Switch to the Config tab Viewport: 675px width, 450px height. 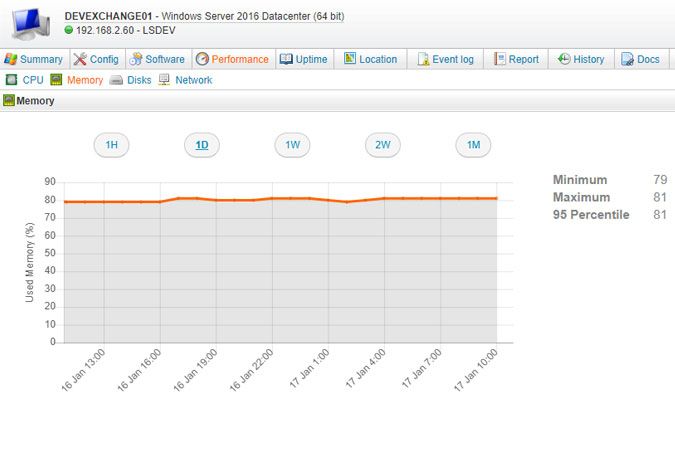tap(96, 60)
